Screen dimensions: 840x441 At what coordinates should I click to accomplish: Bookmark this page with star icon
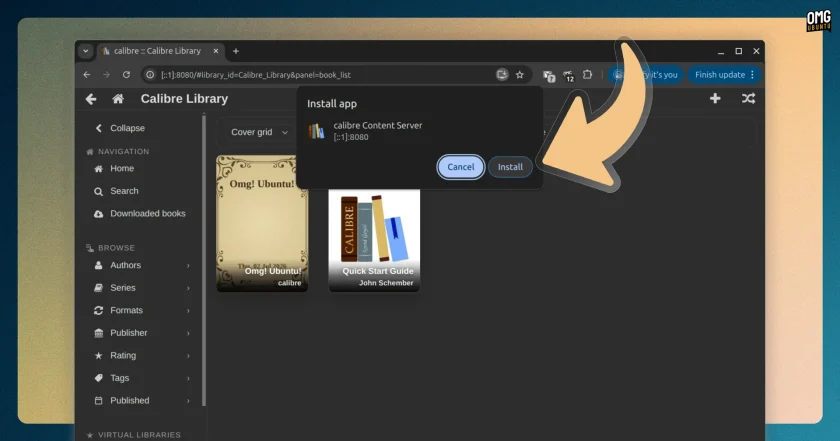point(520,75)
